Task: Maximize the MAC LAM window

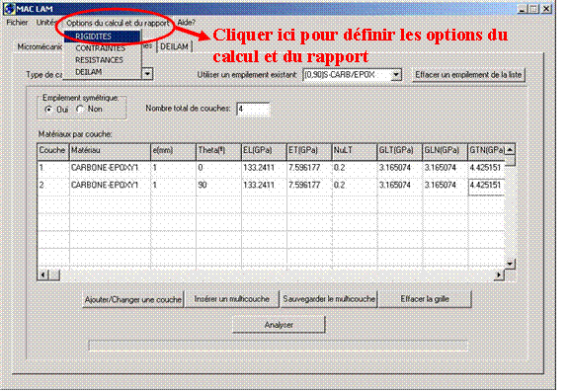Action: tap(533, 9)
